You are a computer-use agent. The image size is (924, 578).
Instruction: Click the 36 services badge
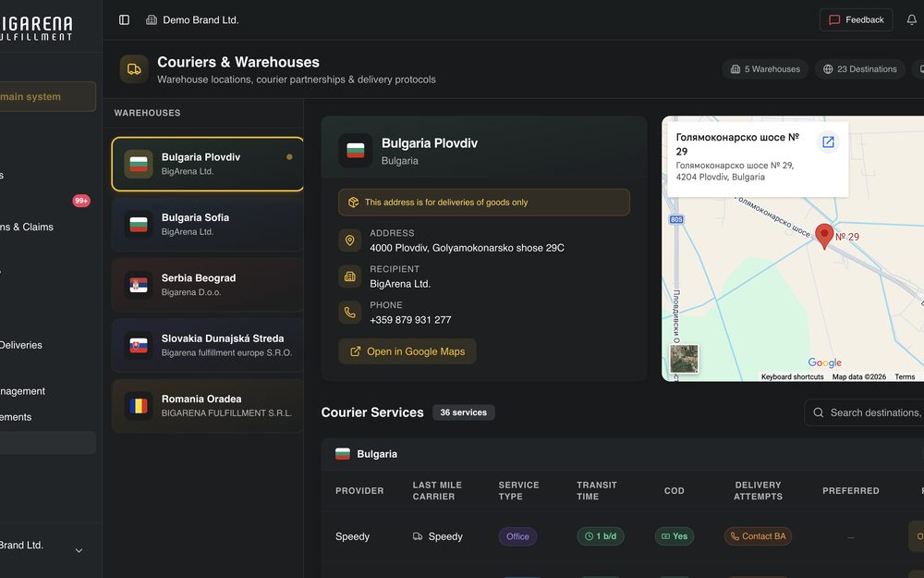463,412
